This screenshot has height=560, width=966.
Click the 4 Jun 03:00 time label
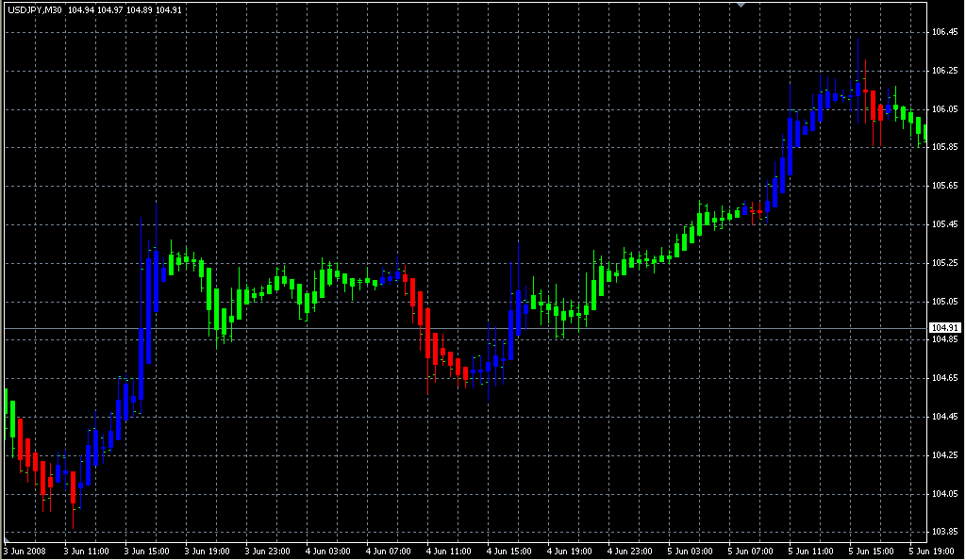[x=327, y=552]
